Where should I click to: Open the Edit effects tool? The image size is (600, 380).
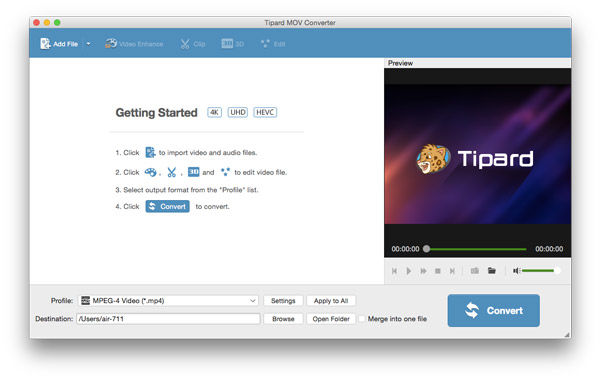click(x=273, y=44)
